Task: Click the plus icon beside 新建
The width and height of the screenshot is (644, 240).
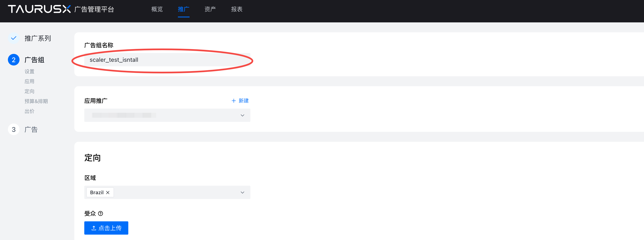Action: coord(234,101)
